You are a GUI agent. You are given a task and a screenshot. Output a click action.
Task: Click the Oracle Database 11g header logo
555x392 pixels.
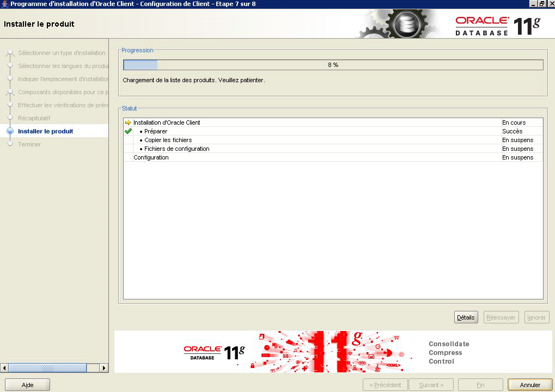coord(498,26)
